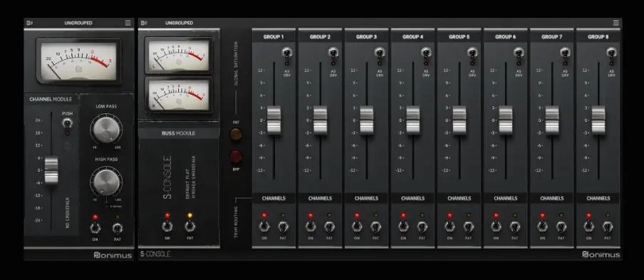Click the GROUP 1 header label
The width and height of the screenshot is (644, 280).
pos(274,37)
